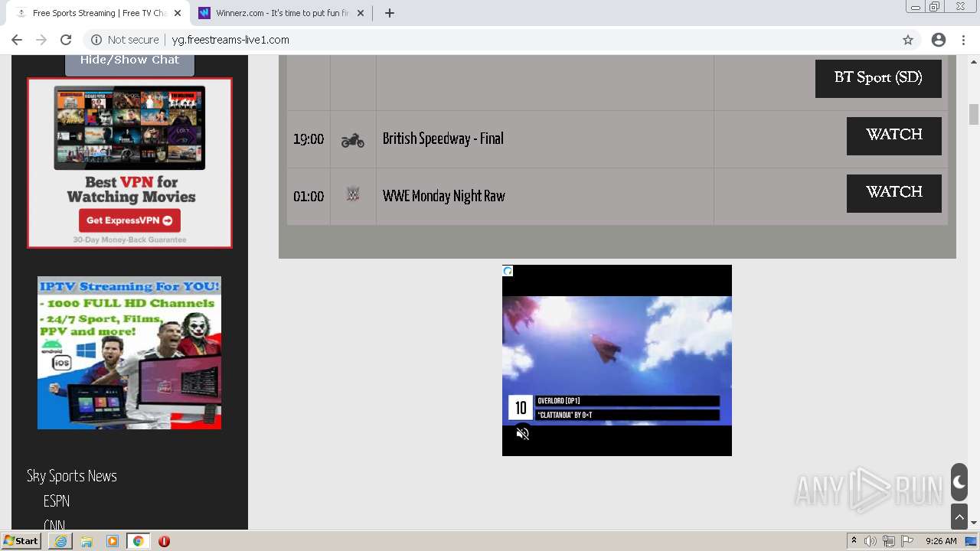This screenshot has width=980, height=551.
Task: Open the network tray icon
Action: 889,541
